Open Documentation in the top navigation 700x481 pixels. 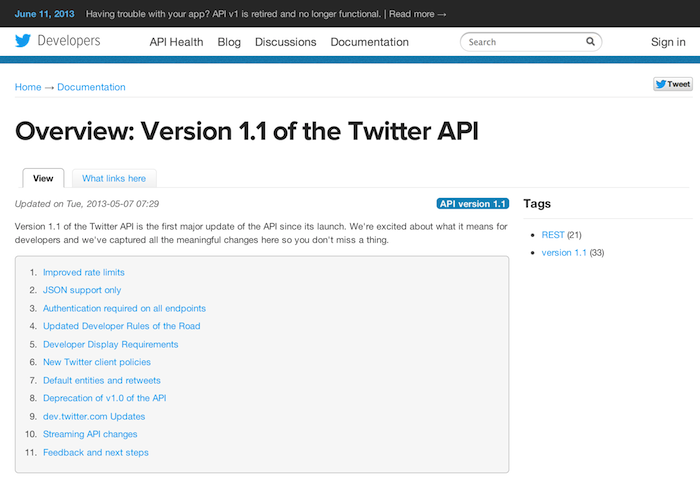(x=370, y=42)
